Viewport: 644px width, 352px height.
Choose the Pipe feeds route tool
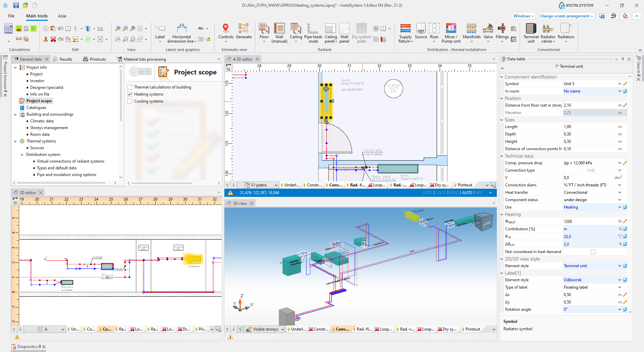point(313,33)
